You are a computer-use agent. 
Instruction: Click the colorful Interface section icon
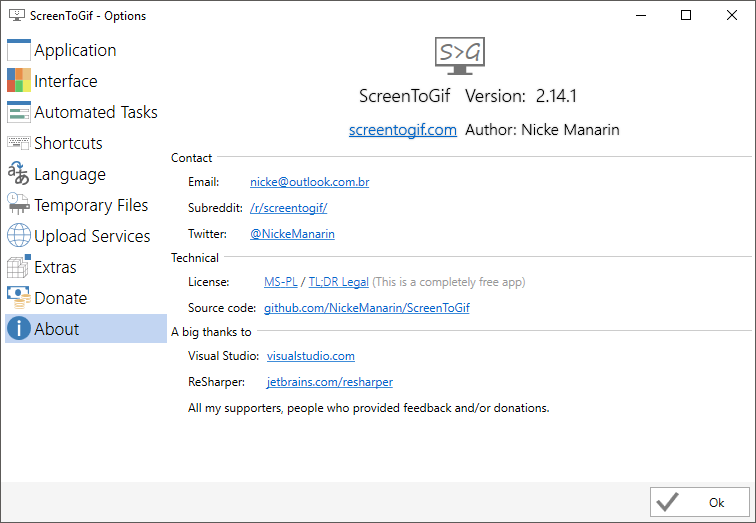[x=19, y=80]
